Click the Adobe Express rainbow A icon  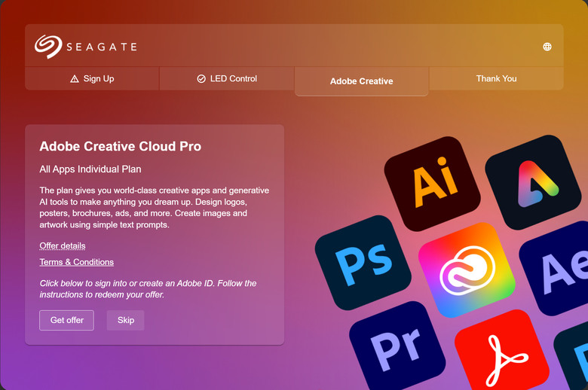[534, 182]
